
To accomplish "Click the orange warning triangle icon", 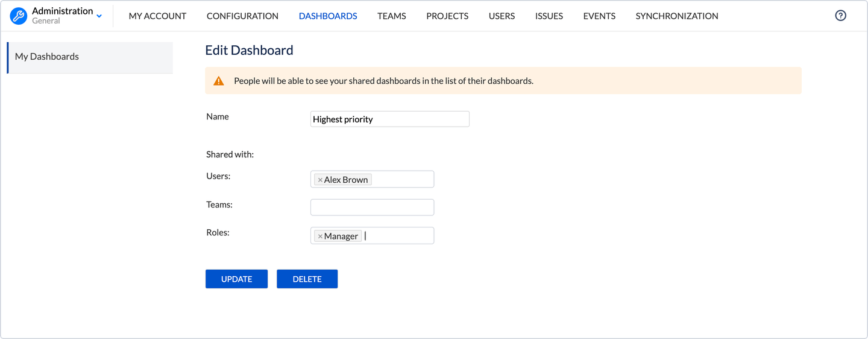I will 219,81.
